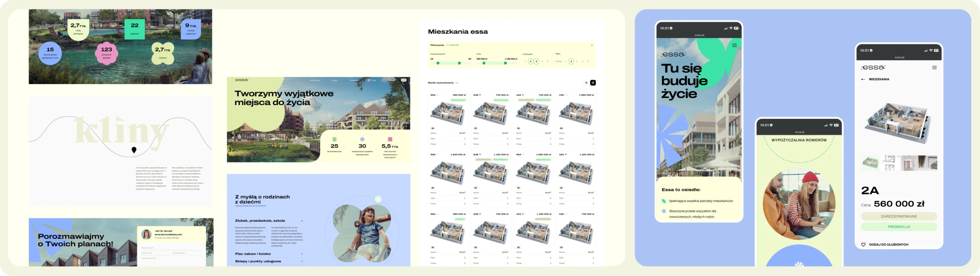Click the maximum handle of the 'Powierzchnia' slider

(459, 63)
